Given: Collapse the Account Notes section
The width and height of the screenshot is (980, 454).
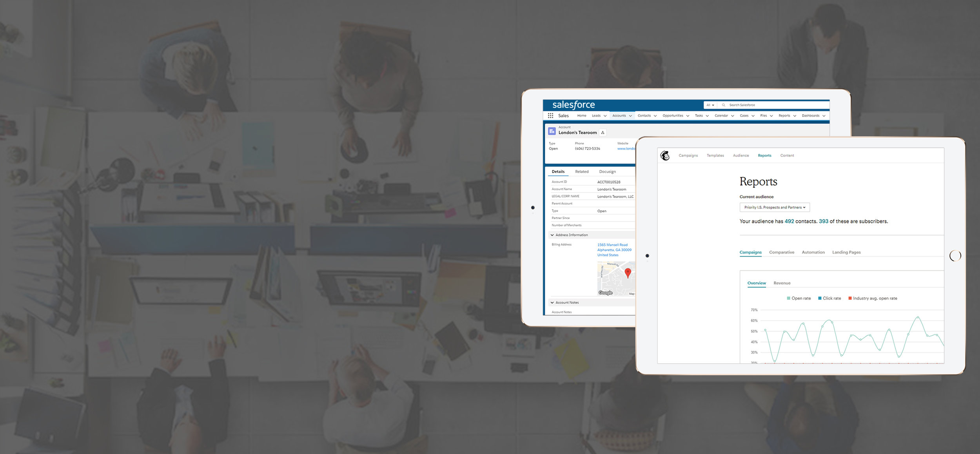Looking at the screenshot, I should tap(552, 303).
